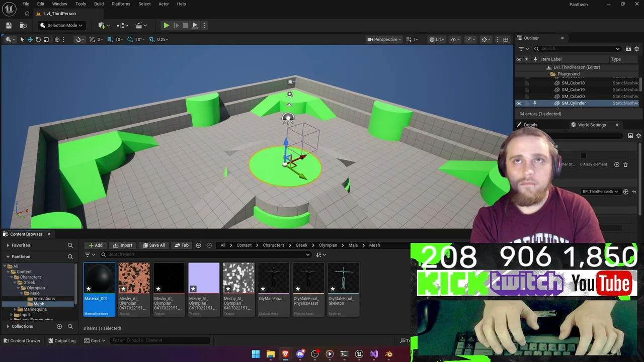Open viewport settings gear menu
The width and height of the screenshot is (644, 362).
486,39
